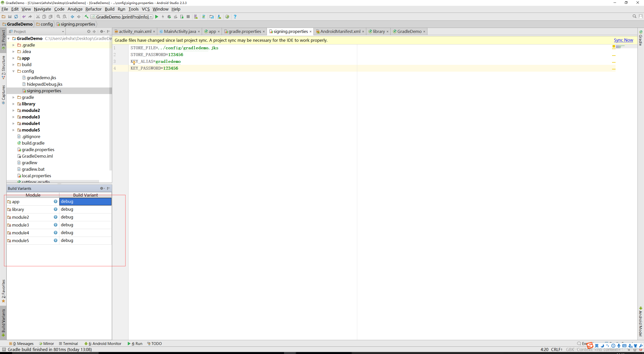Expand the .gradle folder in tree

14,45
